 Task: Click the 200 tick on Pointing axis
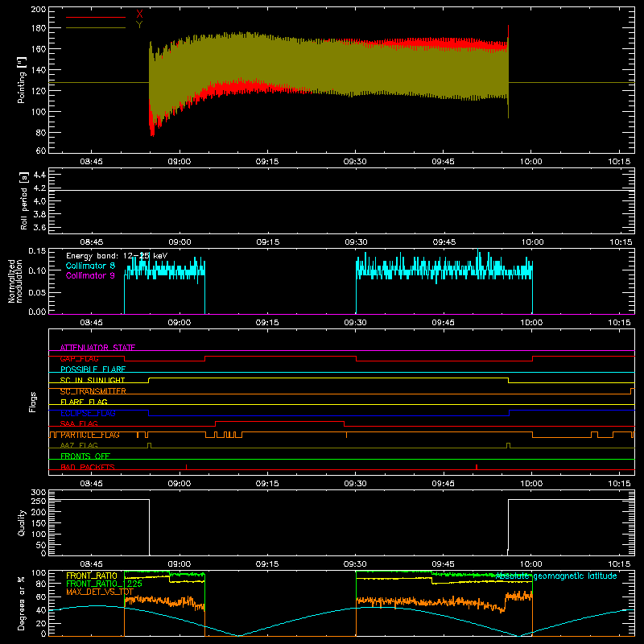pos(39,10)
